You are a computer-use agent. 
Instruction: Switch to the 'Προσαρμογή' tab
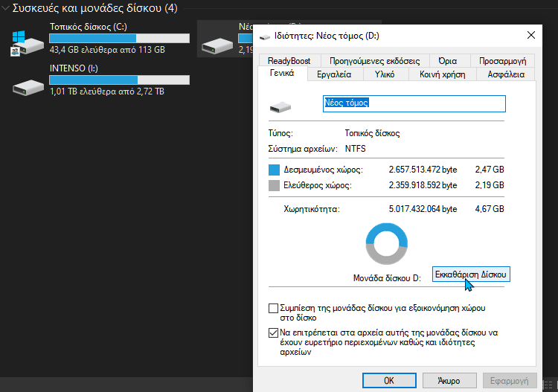click(x=502, y=61)
